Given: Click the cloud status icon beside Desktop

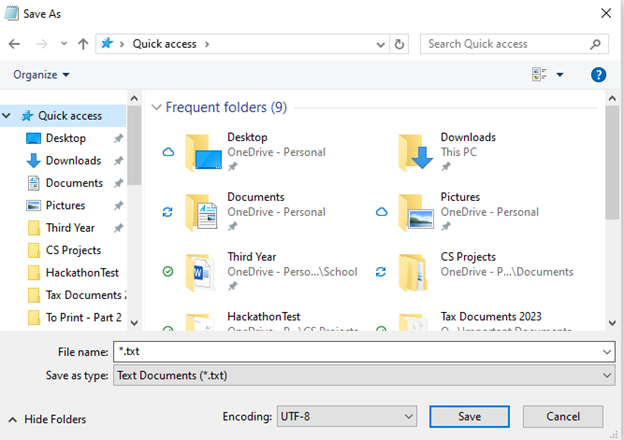Looking at the screenshot, I should coord(168,152).
